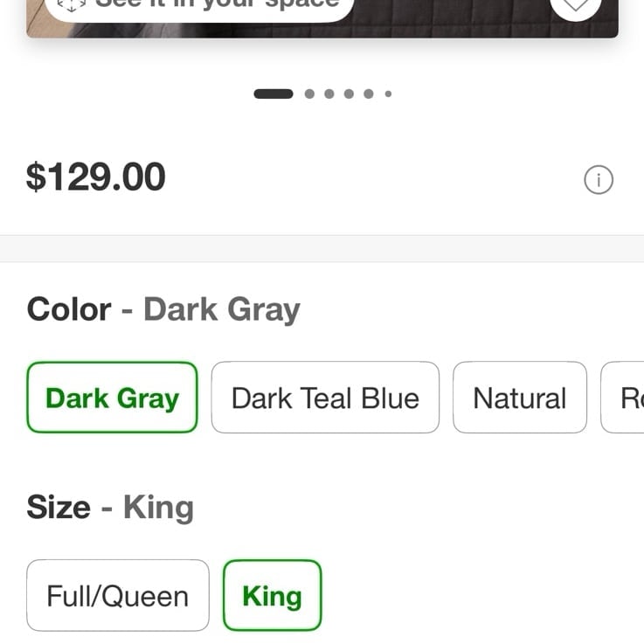This screenshot has height=644, width=644.
Task: Select the King size option
Action: 273,595
